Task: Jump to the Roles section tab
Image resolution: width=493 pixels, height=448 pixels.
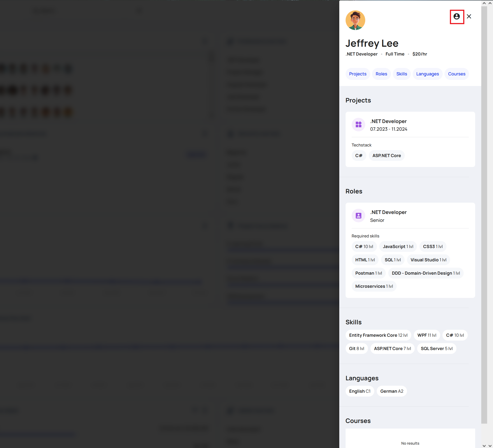Action: pos(381,74)
